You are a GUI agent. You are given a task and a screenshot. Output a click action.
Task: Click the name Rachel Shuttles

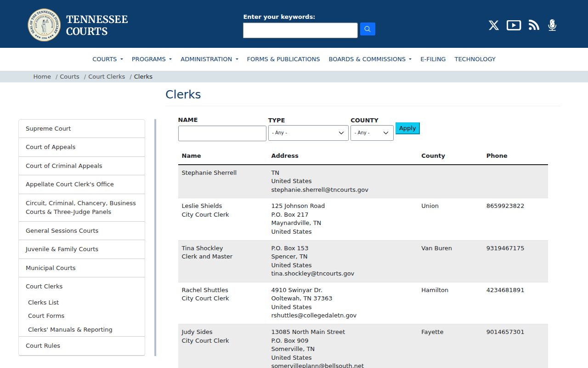[205, 290]
